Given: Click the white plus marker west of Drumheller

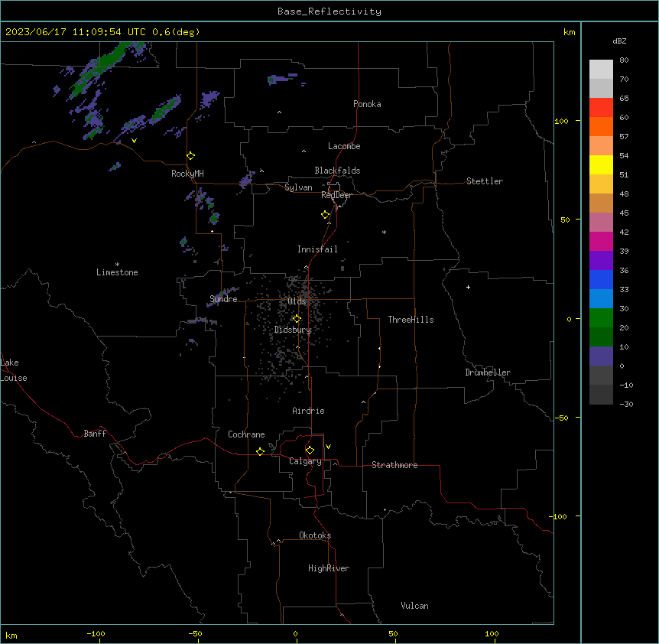Looking at the screenshot, I should (x=468, y=287).
